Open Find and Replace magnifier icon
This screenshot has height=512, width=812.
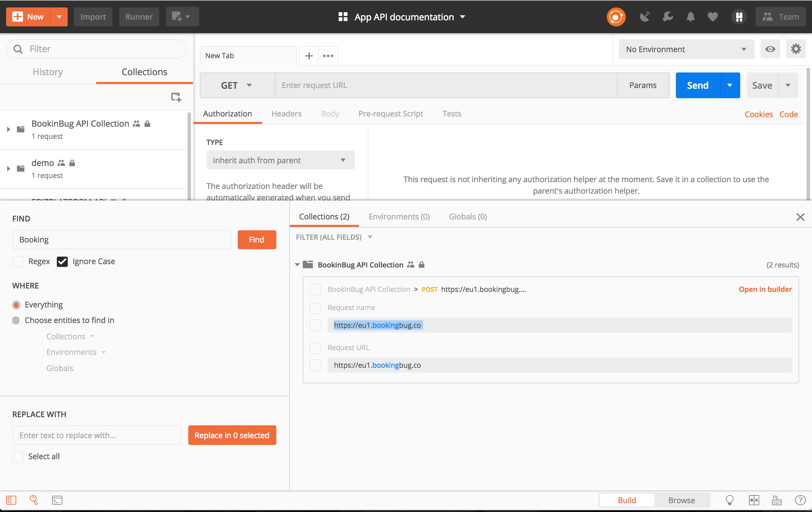34,500
